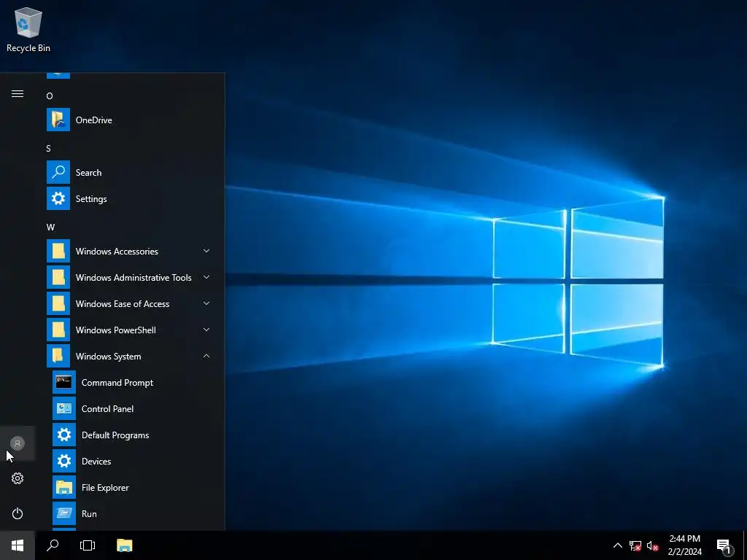Click the Windows PowerShell folder icon
The width and height of the screenshot is (747, 560).
pyautogui.click(x=58, y=330)
